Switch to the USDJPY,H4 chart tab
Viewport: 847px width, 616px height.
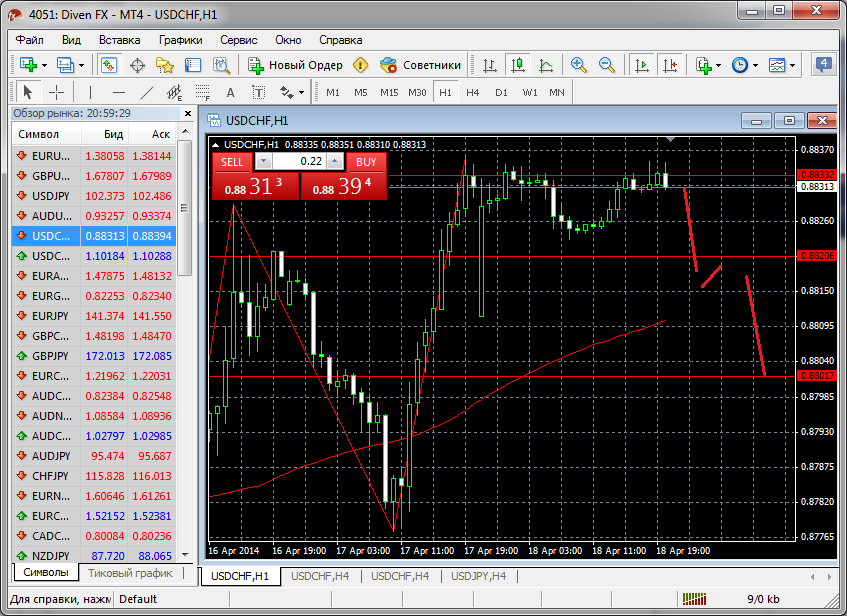(x=479, y=577)
